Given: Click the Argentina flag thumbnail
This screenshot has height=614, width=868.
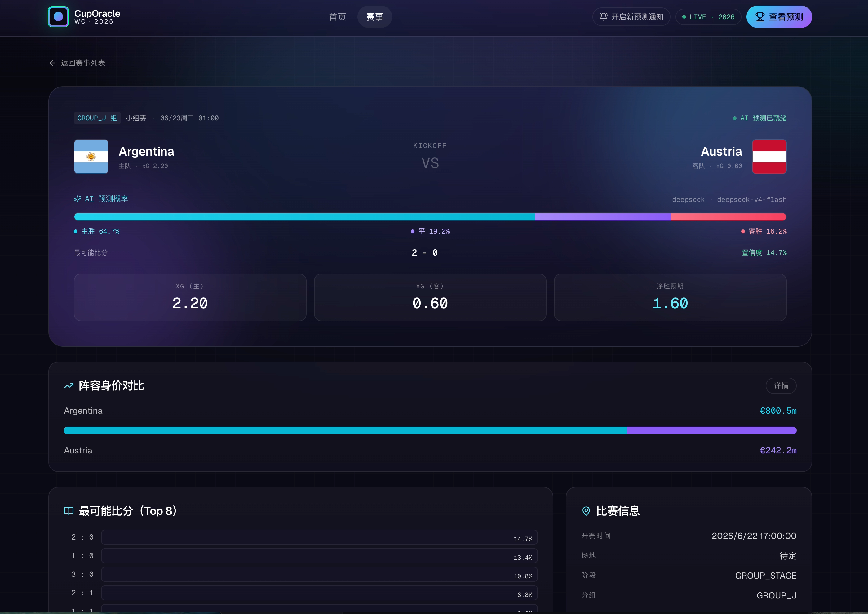Looking at the screenshot, I should [x=91, y=157].
